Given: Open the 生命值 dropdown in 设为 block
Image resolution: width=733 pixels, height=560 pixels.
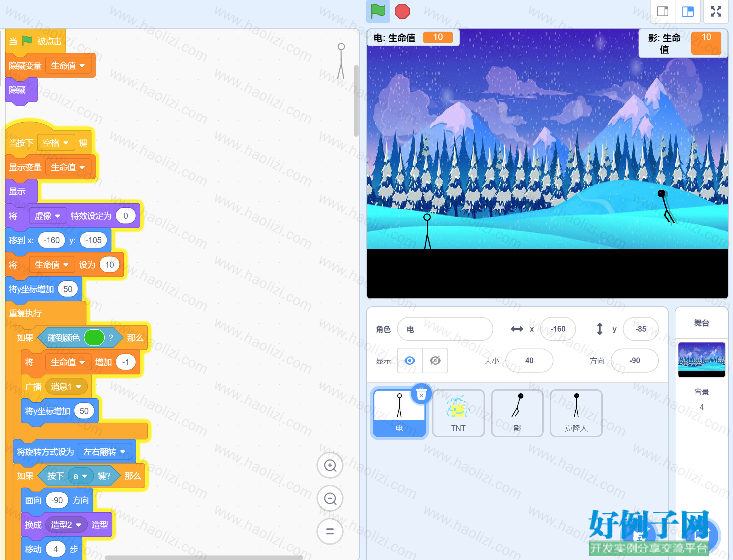Looking at the screenshot, I should click(x=52, y=265).
